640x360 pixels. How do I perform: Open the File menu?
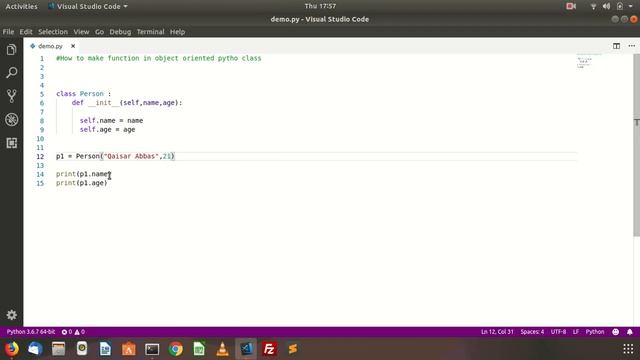coord(8,32)
